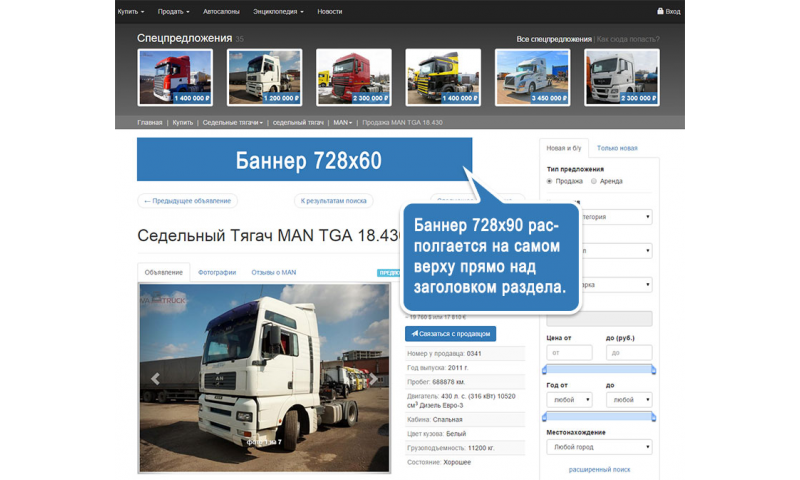
Task: Open the Отзывы о MAN tab
Action: coord(273,272)
